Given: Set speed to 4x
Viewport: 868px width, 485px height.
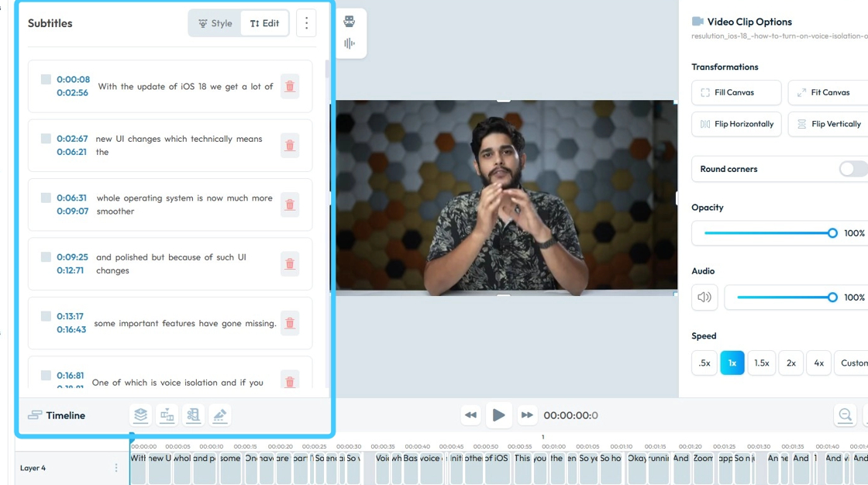Looking at the screenshot, I should pyautogui.click(x=818, y=363).
